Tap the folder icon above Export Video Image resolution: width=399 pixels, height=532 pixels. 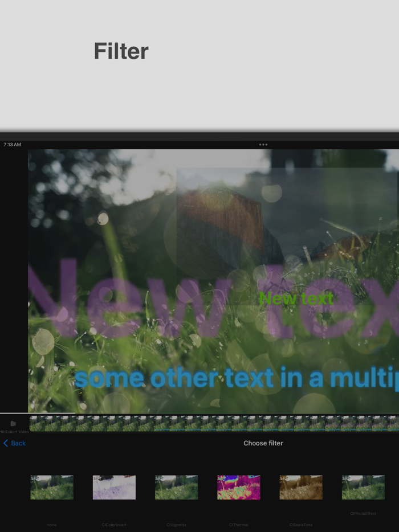pos(13,423)
